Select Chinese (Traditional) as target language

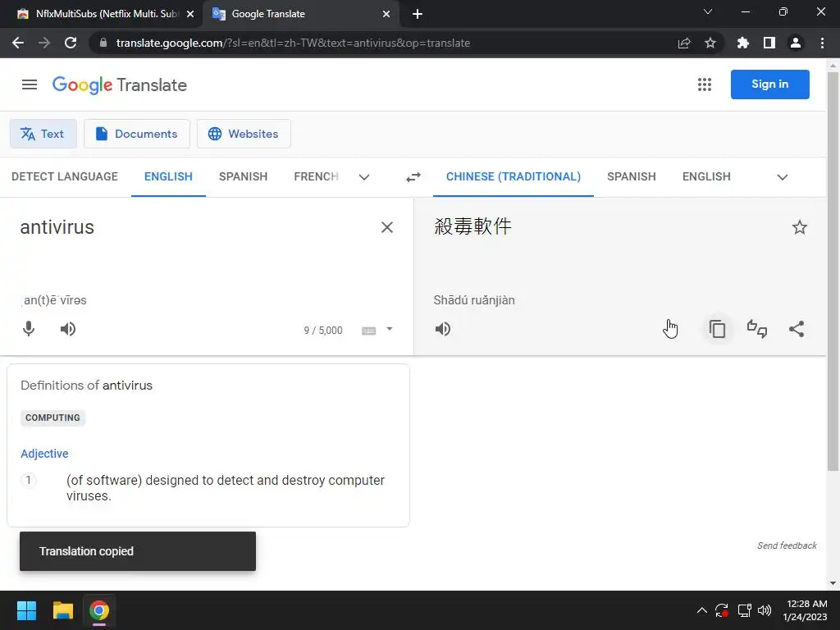coord(514,177)
